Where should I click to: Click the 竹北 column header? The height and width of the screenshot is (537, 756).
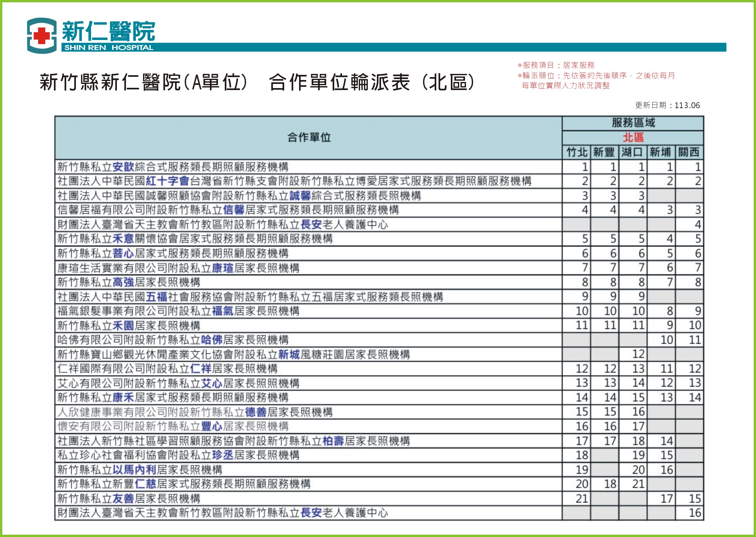(577, 152)
